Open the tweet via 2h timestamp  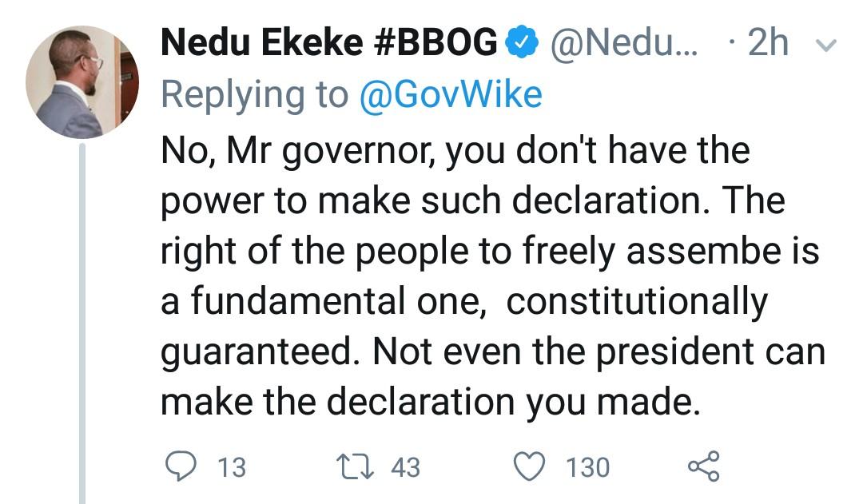point(770,44)
